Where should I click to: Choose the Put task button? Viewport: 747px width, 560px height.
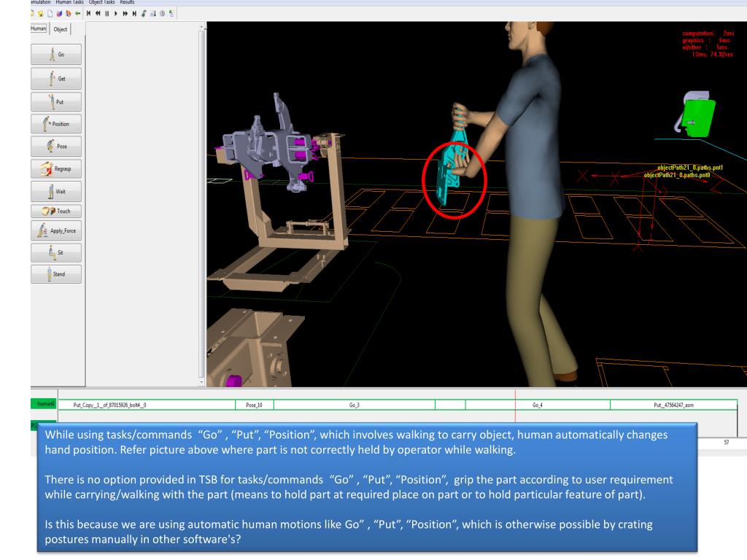click(56, 101)
